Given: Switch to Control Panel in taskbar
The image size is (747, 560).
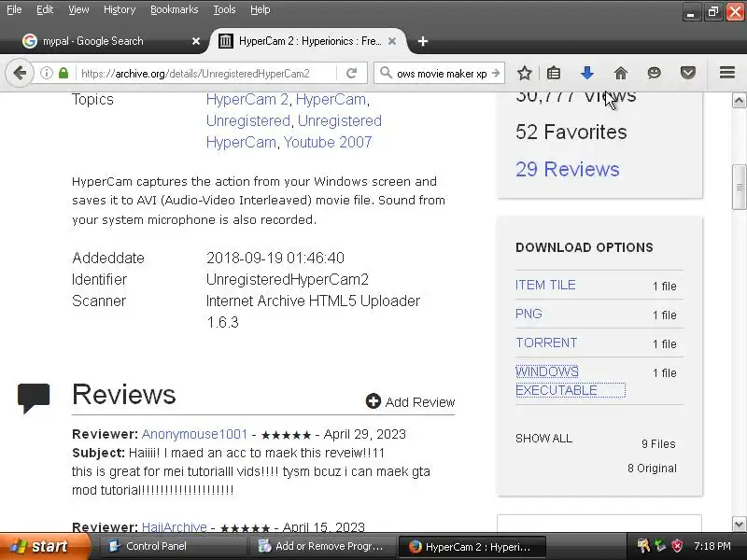Looking at the screenshot, I should pyautogui.click(x=172, y=546).
